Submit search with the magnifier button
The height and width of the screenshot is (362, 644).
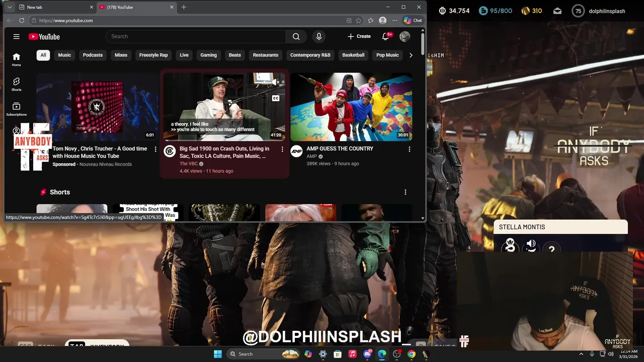(x=296, y=36)
